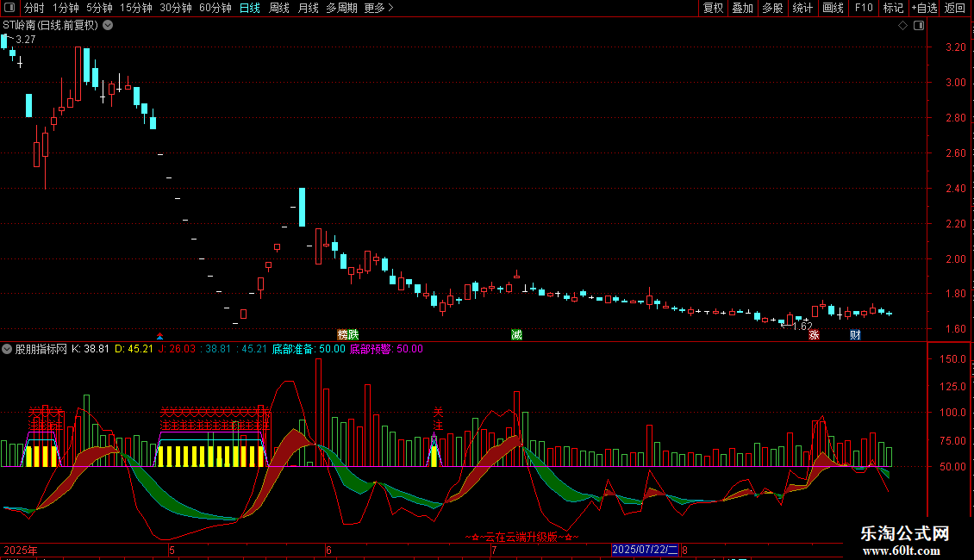The height and width of the screenshot is (560, 974).
Task: Click the 底部预警: 50.00 label
Action: (x=386, y=349)
